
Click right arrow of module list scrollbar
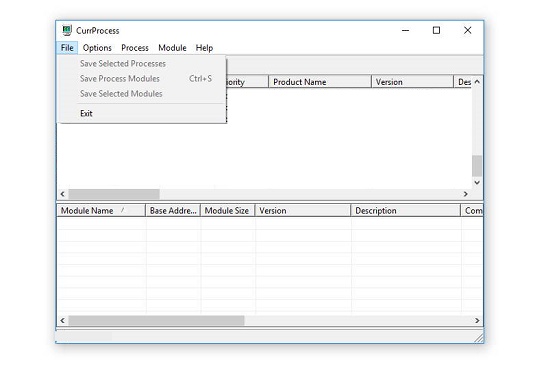(477, 320)
